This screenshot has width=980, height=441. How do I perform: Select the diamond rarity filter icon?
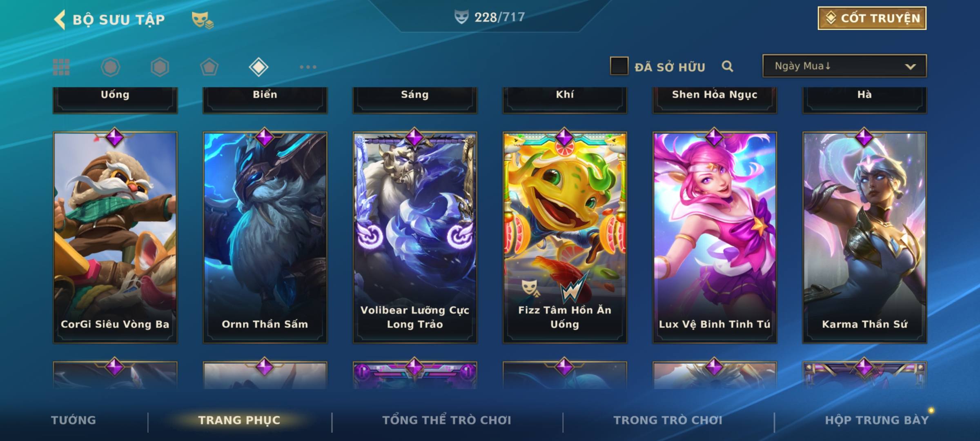coord(258,67)
